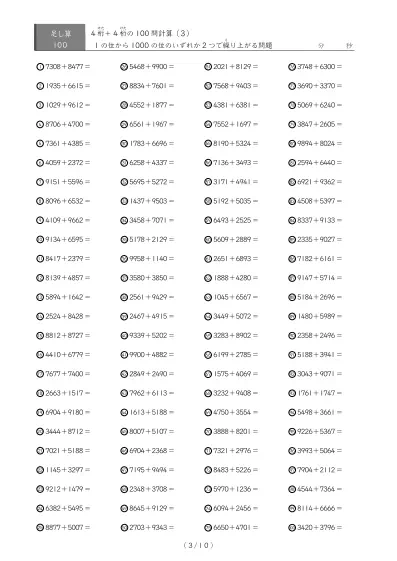This screenshot has width=397, height=561.
Task: Click the circled number beside 7308+8477
Action: [x=40, y=67]
